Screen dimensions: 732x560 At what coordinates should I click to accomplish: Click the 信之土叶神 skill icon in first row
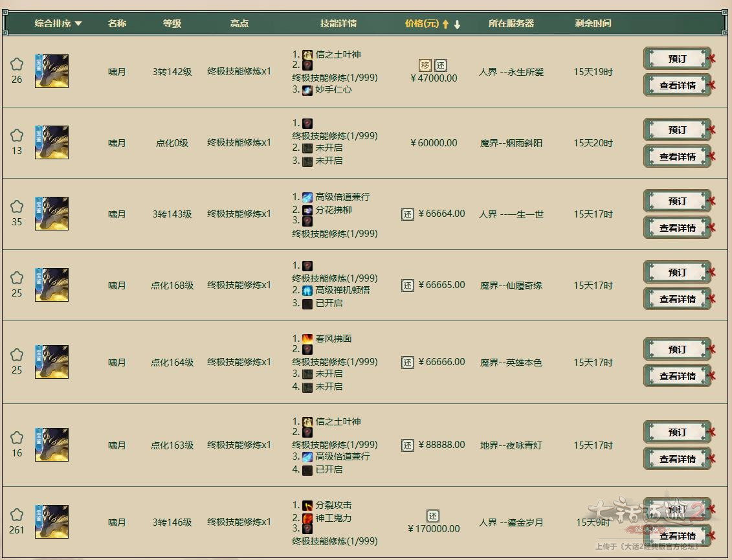[307, 55]
